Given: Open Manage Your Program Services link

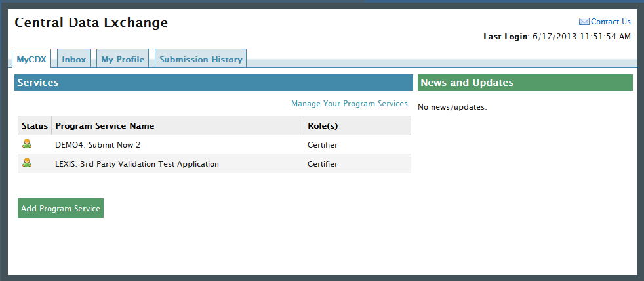Looking at the screenshot, I should coord(350,104).
